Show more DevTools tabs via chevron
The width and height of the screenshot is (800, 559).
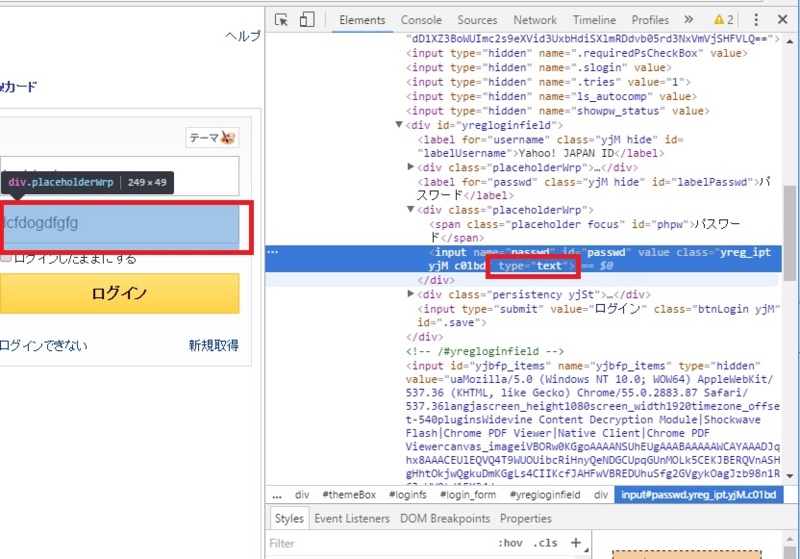pos(689,20)
